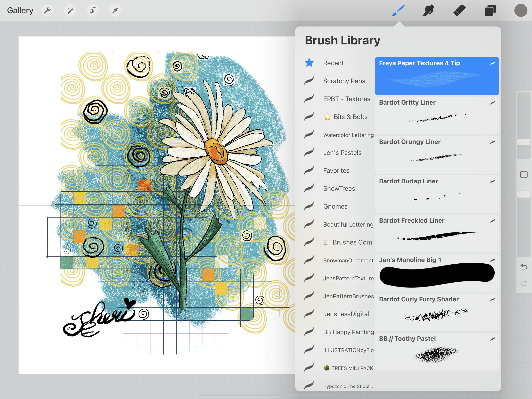
Task: Select the Eraser tool
Action: point(459,10)
